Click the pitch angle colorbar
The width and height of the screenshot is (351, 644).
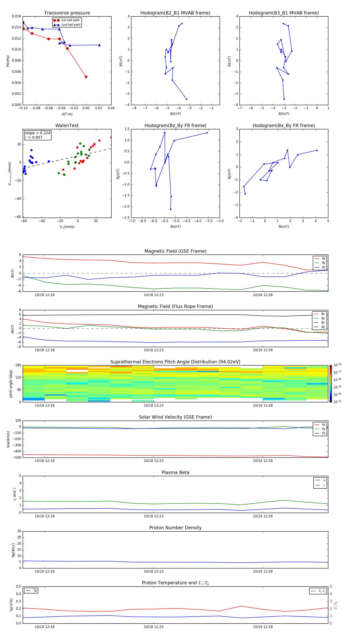[x=331, y=384]
